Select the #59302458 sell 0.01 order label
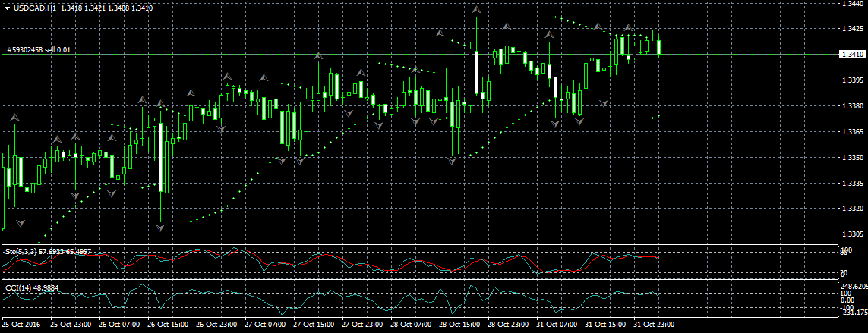 [39, 49]
